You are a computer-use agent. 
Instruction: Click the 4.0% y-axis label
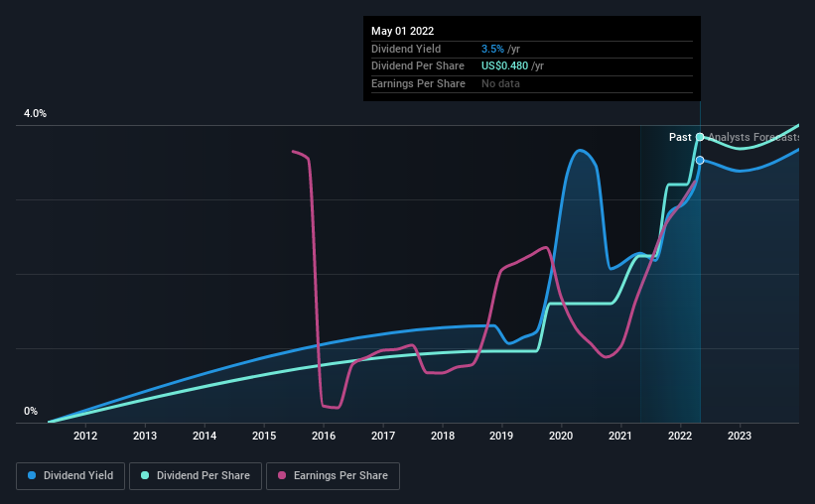pyautogui.click(x=35, y=113)
